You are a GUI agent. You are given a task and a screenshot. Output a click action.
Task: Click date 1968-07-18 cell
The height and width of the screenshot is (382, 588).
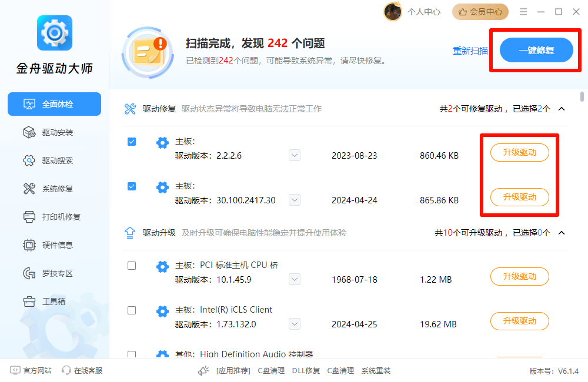[x=355, y=280]
